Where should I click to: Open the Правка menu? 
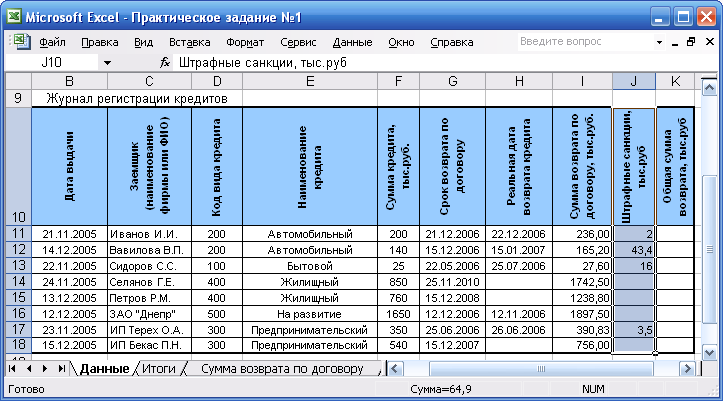[100, 42]
